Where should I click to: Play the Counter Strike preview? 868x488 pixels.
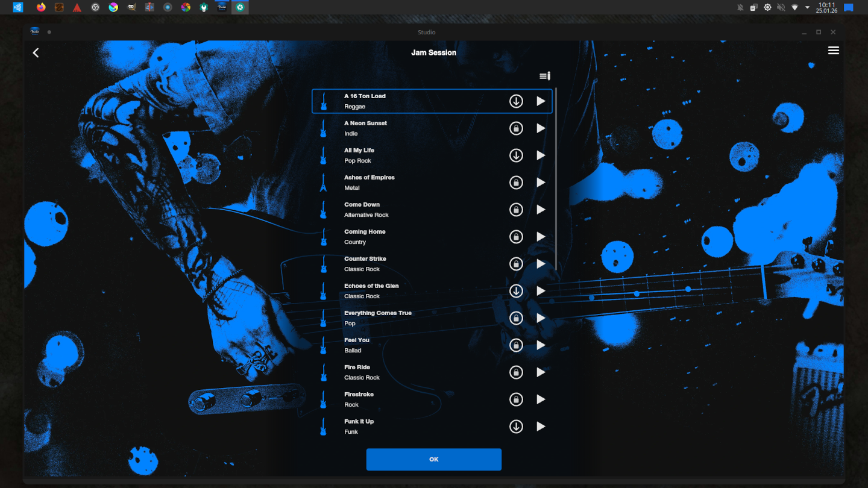tap(541, 264)
